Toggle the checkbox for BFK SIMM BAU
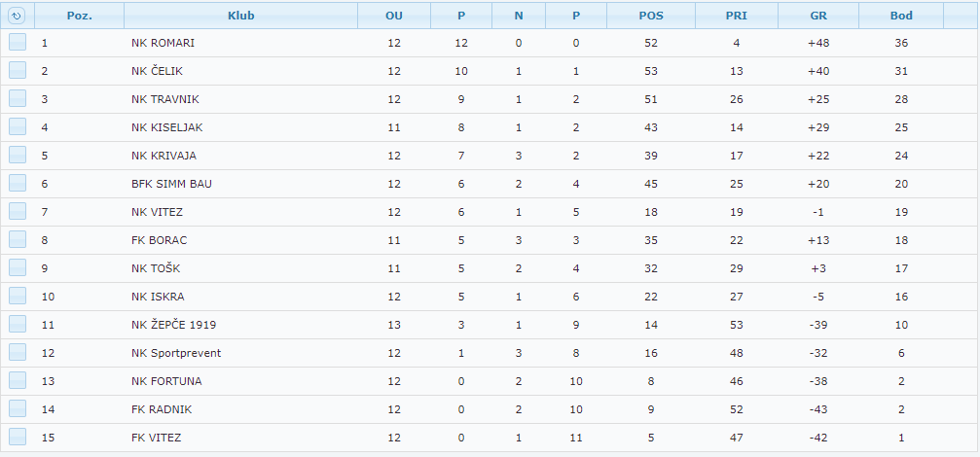This screenshot has height=457, width=980. [18, 184]
